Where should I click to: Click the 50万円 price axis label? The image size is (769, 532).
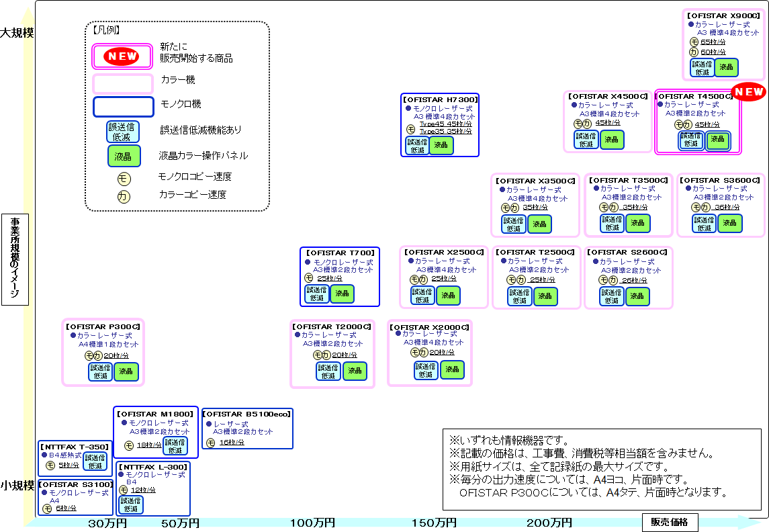[180, 523]
